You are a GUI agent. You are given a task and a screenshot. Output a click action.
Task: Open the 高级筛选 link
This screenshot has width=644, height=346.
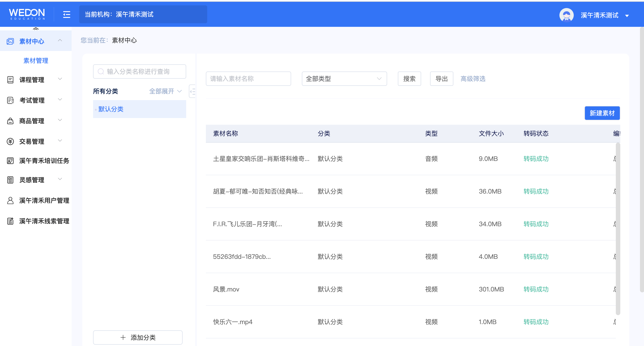473,79
